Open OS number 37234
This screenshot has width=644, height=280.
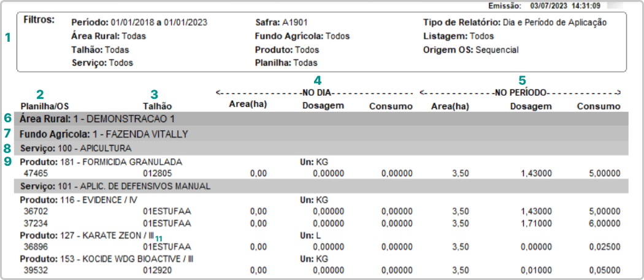(x=35, y=223)
